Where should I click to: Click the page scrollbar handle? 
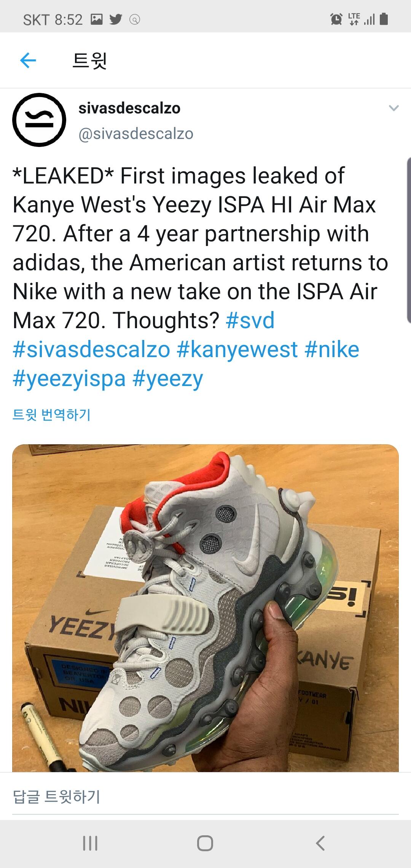409,240
